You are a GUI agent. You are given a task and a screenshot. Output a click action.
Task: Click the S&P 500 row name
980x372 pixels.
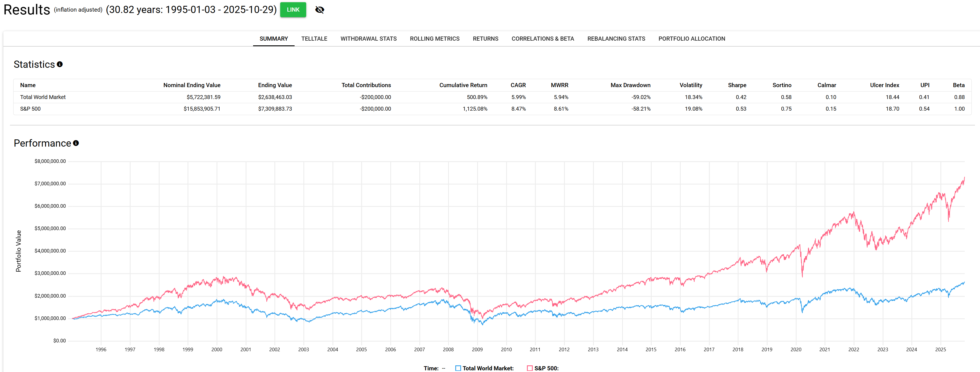30,109
